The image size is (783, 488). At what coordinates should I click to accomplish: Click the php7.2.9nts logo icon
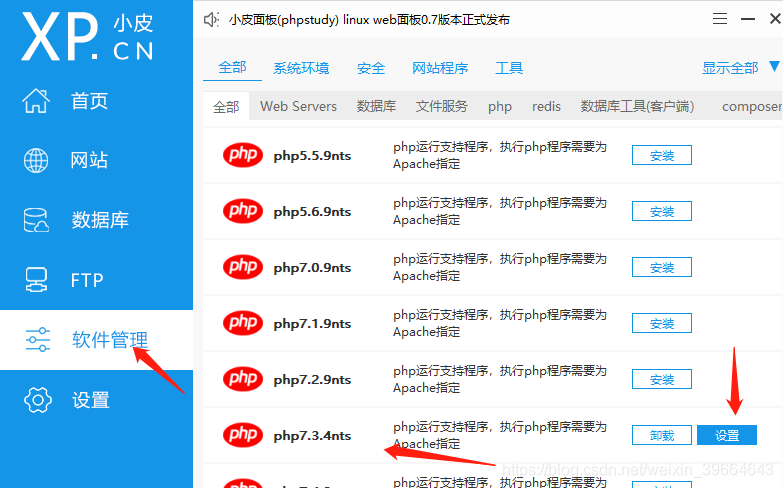point(243,379)
